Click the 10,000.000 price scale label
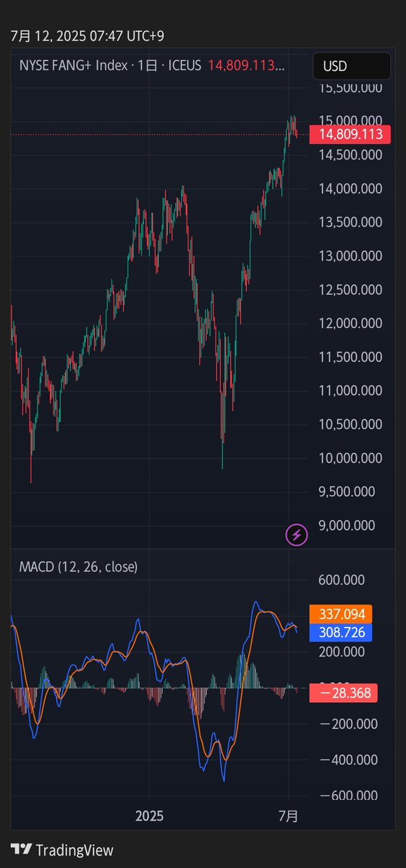Screen dimensions: 406x868 (351, 458)
